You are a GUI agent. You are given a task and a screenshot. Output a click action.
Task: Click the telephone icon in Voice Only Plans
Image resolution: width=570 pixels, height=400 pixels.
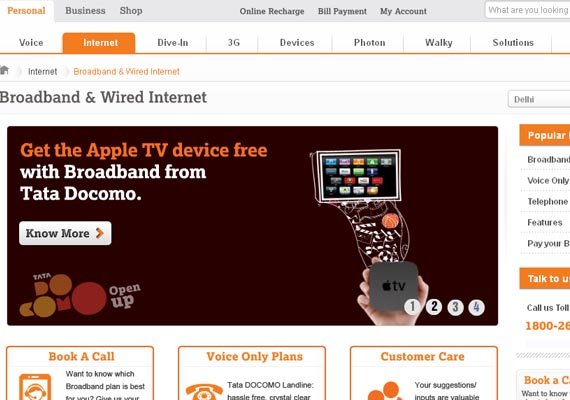[204, 392]
